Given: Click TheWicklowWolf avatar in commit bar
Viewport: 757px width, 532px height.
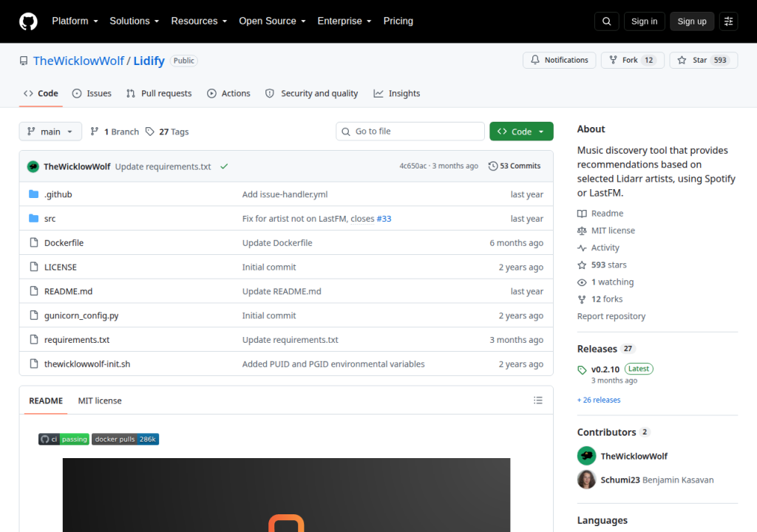Looking at the screenshot, I should [33, 166].
